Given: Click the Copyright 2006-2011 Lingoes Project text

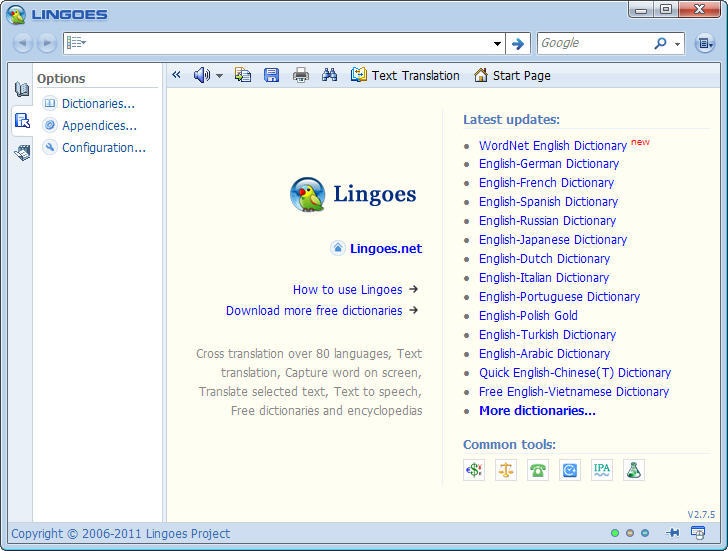Looking at the screenshot, I should coord(121,533).
